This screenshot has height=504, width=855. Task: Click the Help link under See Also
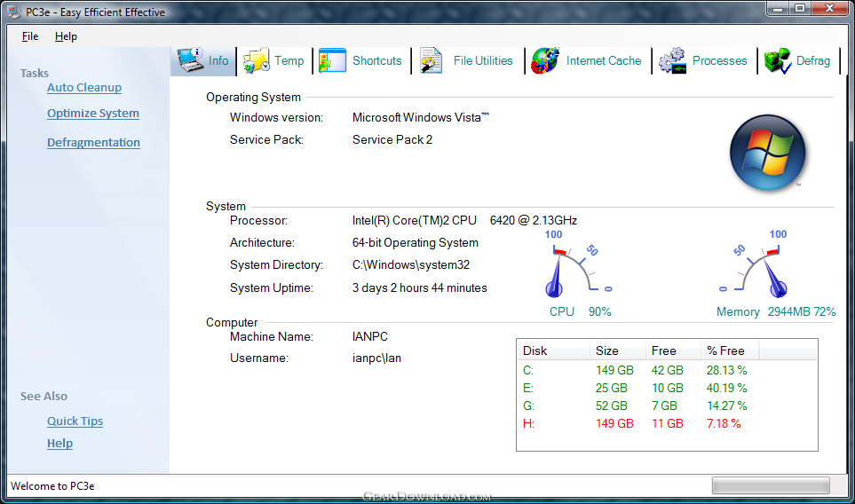point(59,443)
